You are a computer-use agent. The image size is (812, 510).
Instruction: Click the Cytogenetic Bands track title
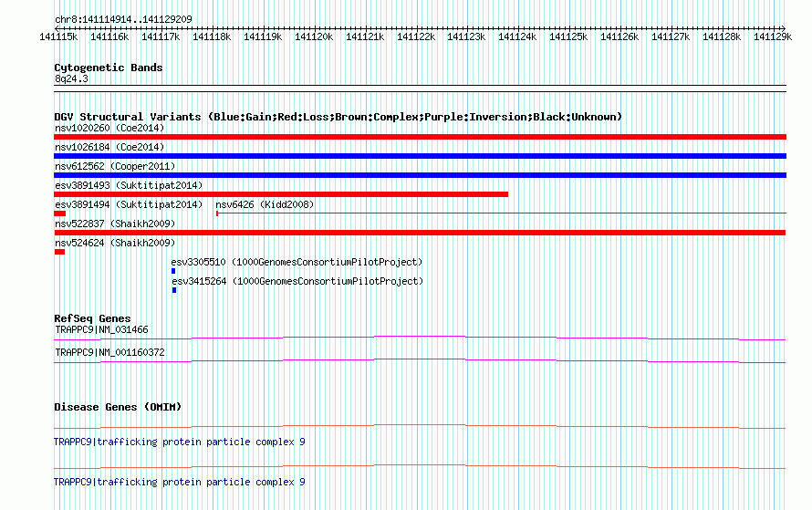point(109,68)
